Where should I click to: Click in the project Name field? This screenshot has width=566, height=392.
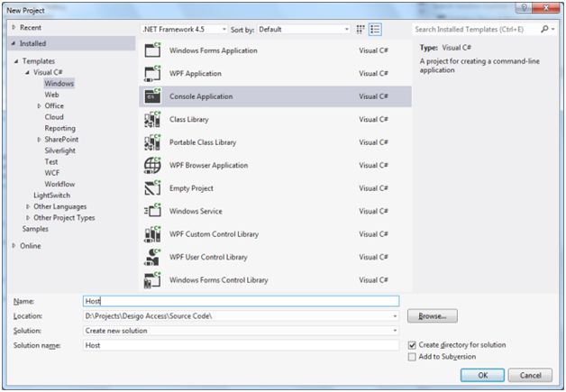point(242,301)
